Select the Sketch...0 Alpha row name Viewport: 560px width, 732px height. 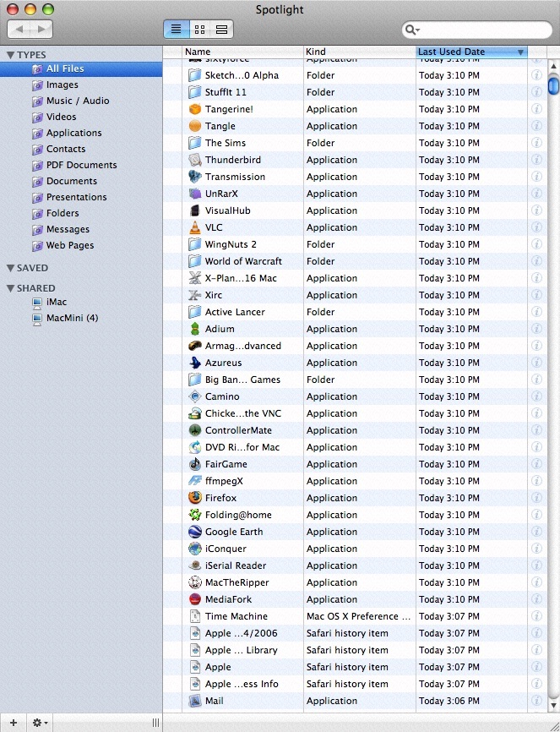242,75
